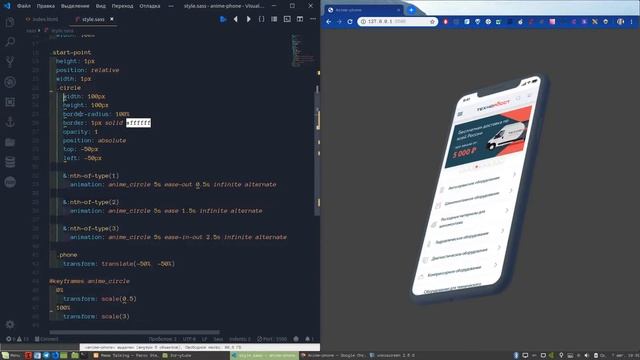Open the feedback smiley in status bar

tap(296, 339)
